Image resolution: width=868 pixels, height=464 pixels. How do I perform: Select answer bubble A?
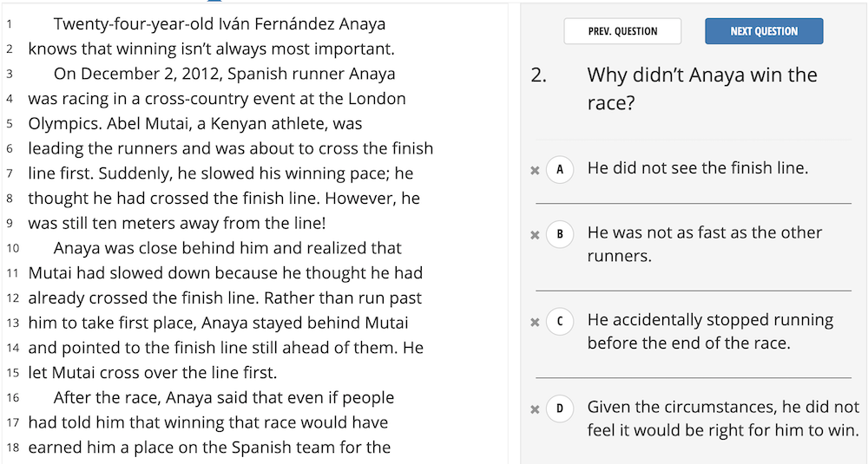pyautogui.click(x=560, y=170)
